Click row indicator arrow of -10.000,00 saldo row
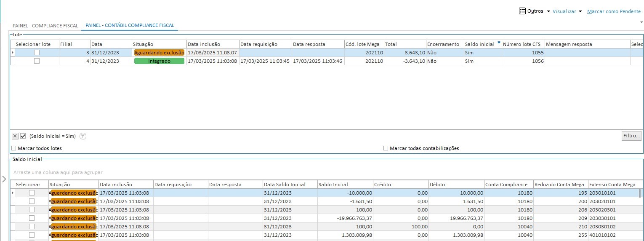Image resolution: width=644 pixels, height=241 pixels. [x=13, y=193]
